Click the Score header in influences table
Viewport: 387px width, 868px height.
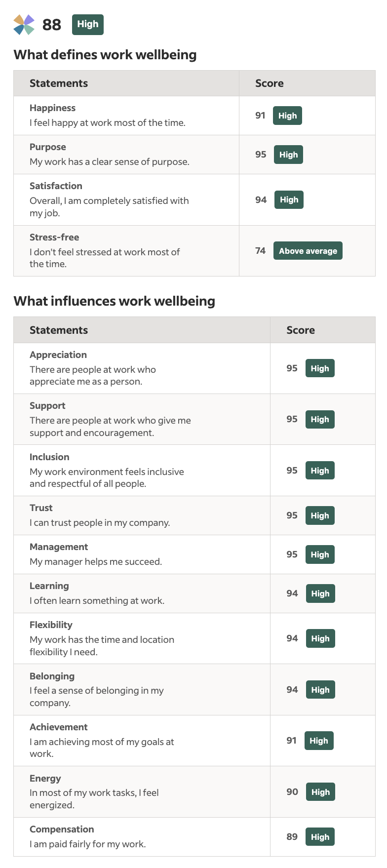301,330
